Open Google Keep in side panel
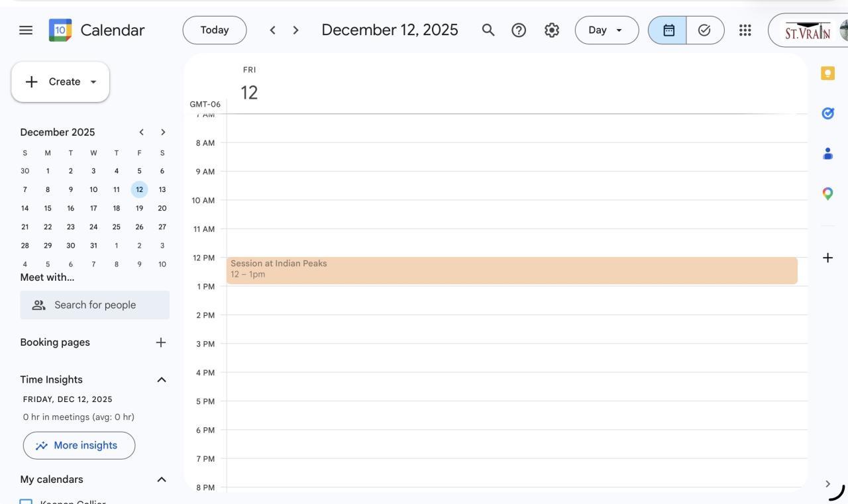Viewport: 848px width, 504px height. (x=827, y=73)
